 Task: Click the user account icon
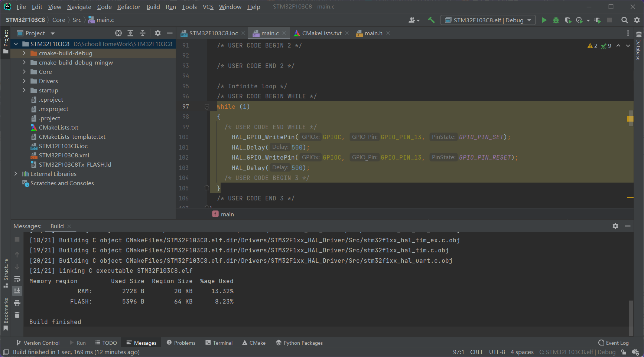(414, 20)
